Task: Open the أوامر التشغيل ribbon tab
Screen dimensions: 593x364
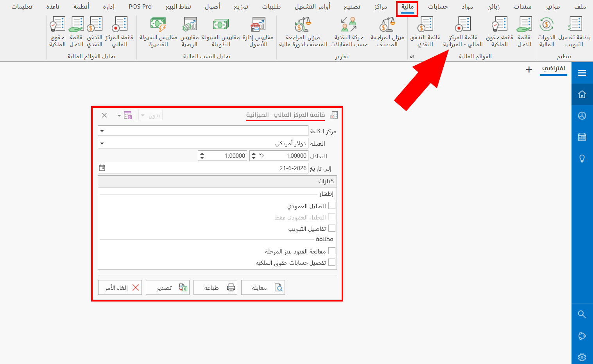Action: 312,7
